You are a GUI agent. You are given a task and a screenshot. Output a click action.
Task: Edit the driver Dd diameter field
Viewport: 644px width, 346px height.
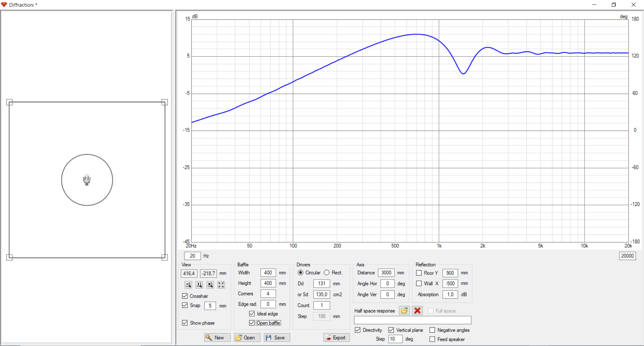322,284
